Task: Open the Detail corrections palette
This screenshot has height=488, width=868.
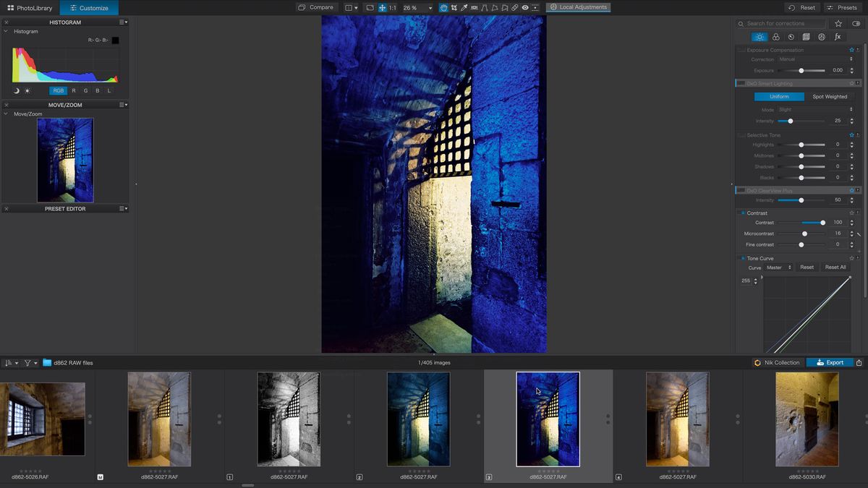Action: click(791, 37)
